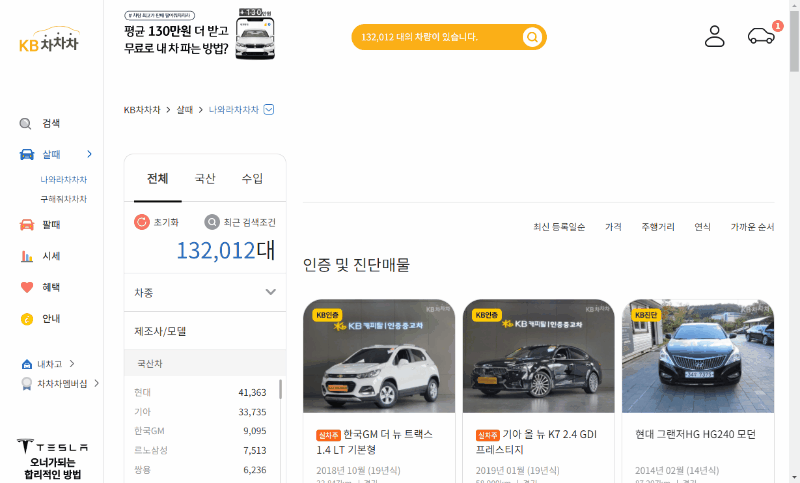Open the 구해줘차차차 sidebar link
Image resolution: width=800 pixels, height=483 pixels.
[64, 199]
